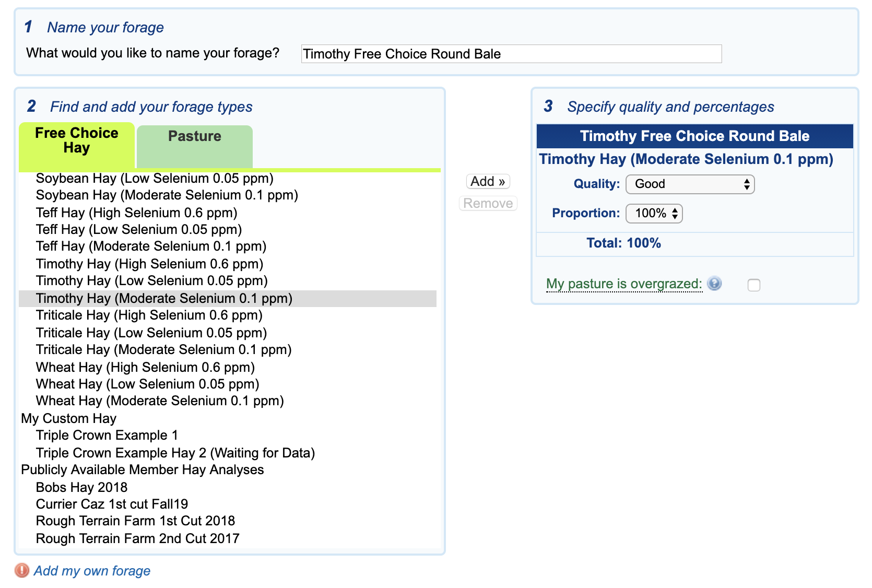Enable the My pasture is overgrazed checkbox
The height and width of the screenshot is (588, 872).
click(x=753, y=285)
